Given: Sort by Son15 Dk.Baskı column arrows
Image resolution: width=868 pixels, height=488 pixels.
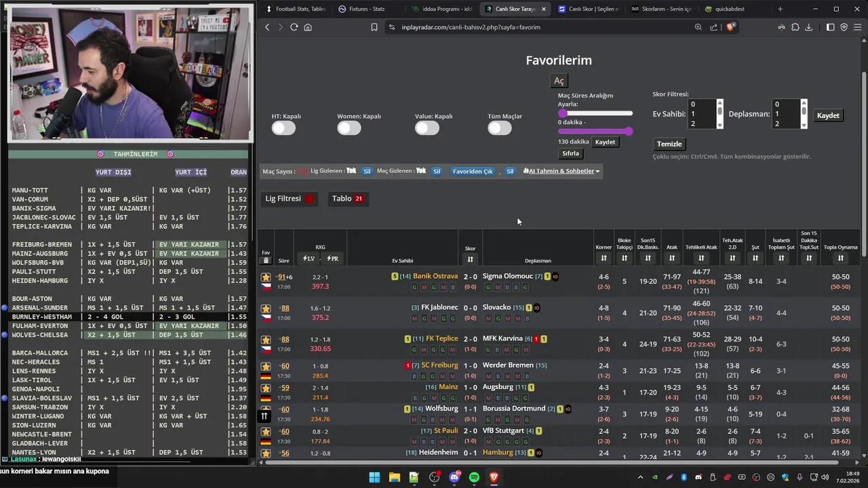Looking at the screenshot, I should [648, 258].
